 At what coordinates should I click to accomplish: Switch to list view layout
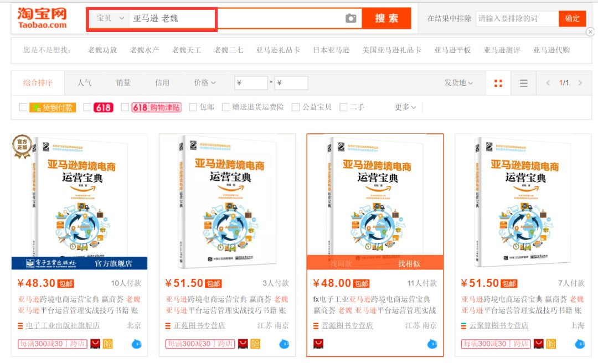point(524,83)
